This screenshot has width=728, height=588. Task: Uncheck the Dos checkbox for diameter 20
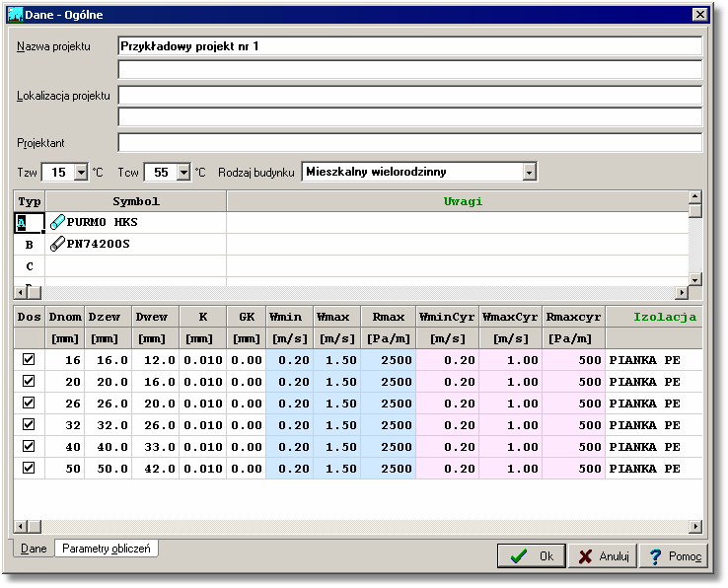pyautogui.click(x=29, y=381)
